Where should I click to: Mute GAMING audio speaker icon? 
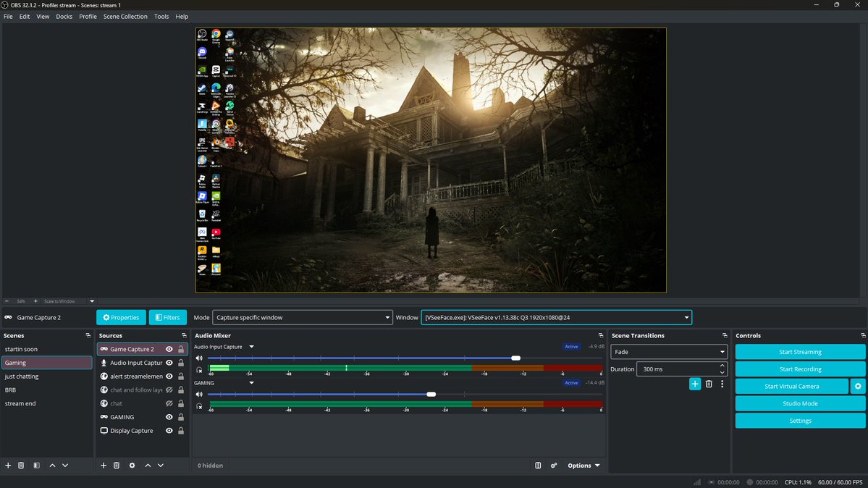pyautogui.click(x=199, y=395)
